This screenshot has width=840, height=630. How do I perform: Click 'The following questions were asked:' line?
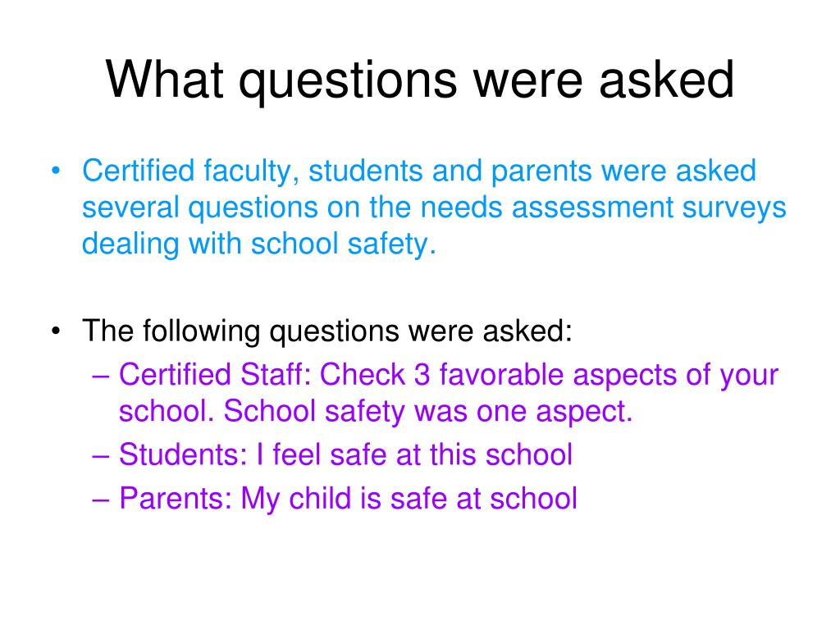click(x=327, y=331)
